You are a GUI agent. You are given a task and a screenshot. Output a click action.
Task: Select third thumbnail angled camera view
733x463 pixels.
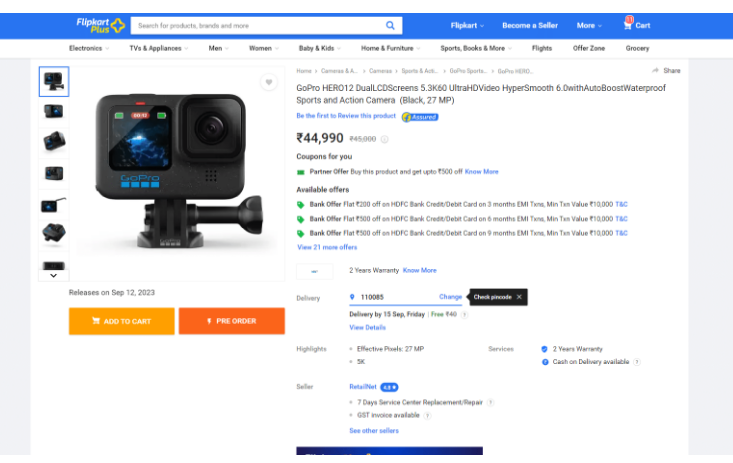coord(54,142)
